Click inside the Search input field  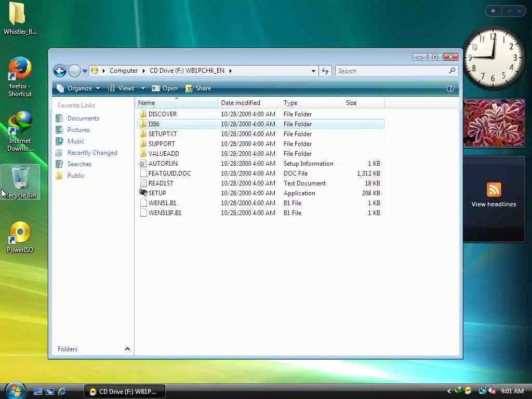tap(392, 71)
